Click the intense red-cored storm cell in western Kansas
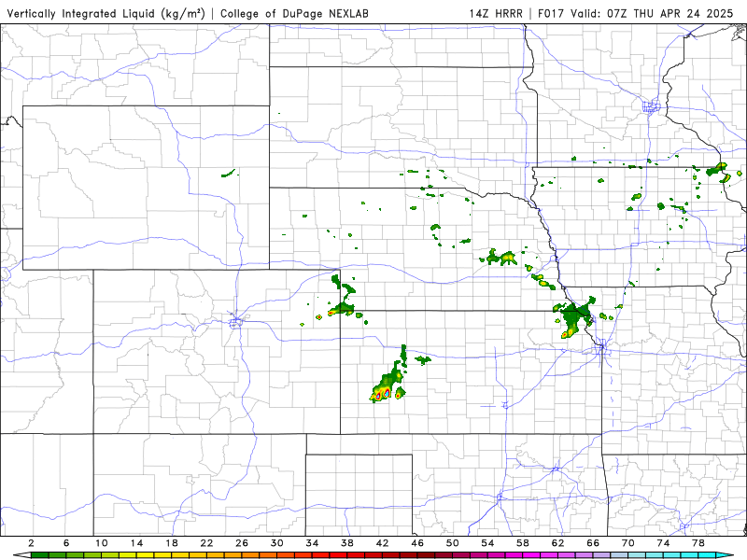Viewport: 747px width, 560px height. coord(387,393)
